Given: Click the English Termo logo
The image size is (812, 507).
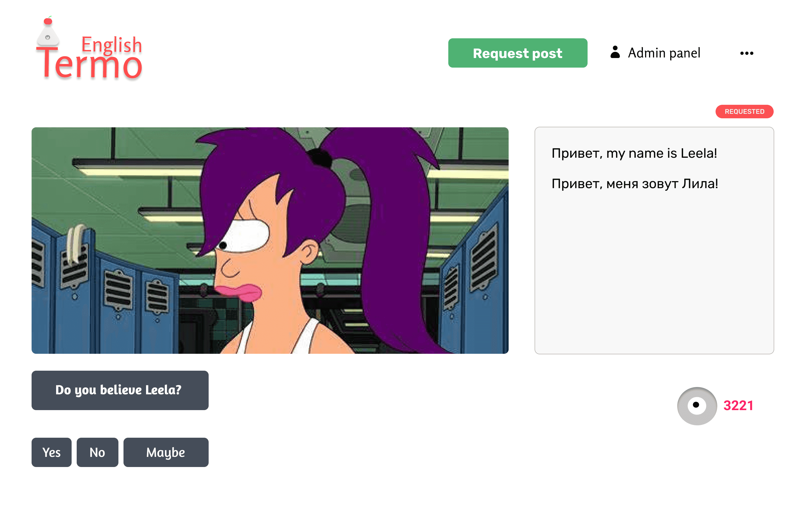Looking at the screenshot, I should (89, 48).
